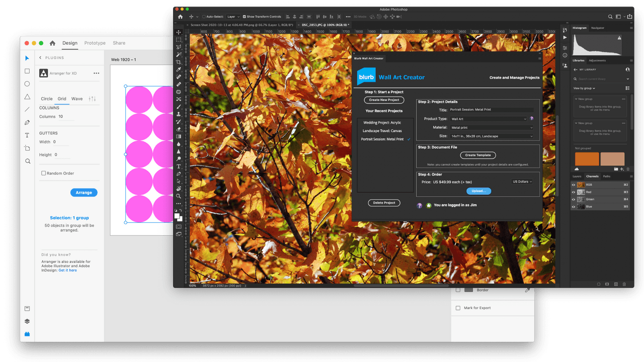Click the Columns value field in Arranger
This screenshot has width=644, height=362.
66,117
